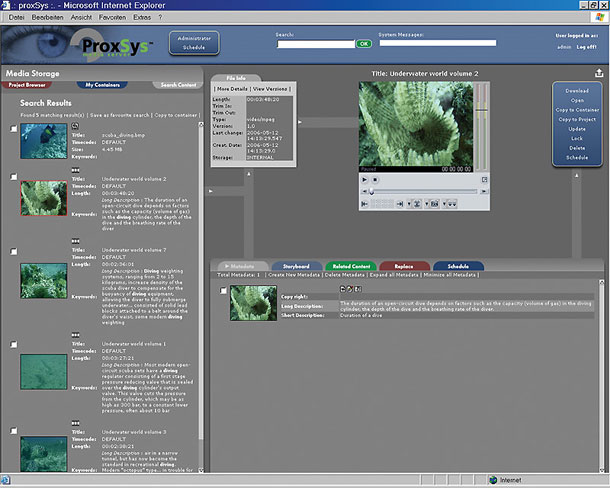The width and height of the screenshot is (610, 488).
Task: Click the film strip icon above Underwater world volume 2
Action: pyautogui.click(x=77, y=170)
